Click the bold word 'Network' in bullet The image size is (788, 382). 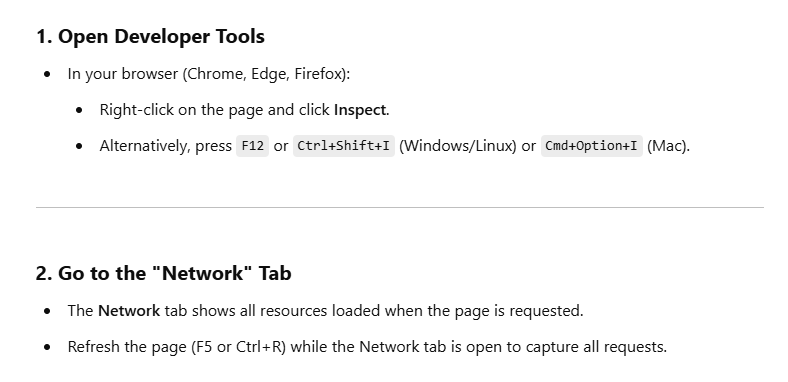(x=129, y=311)
